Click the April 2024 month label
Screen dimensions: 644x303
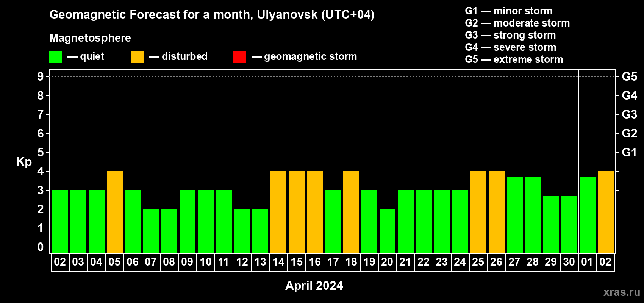click(314, 286)
